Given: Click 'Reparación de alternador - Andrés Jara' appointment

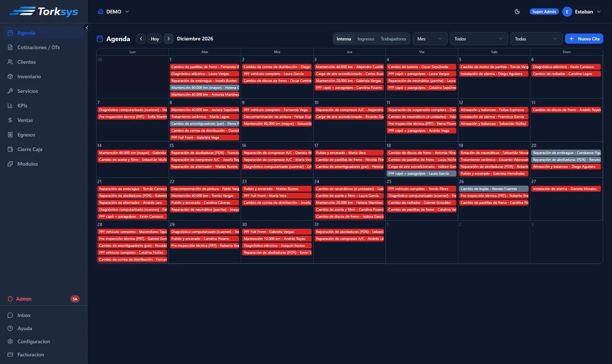Looking at the screenshot, I should 132,203.
